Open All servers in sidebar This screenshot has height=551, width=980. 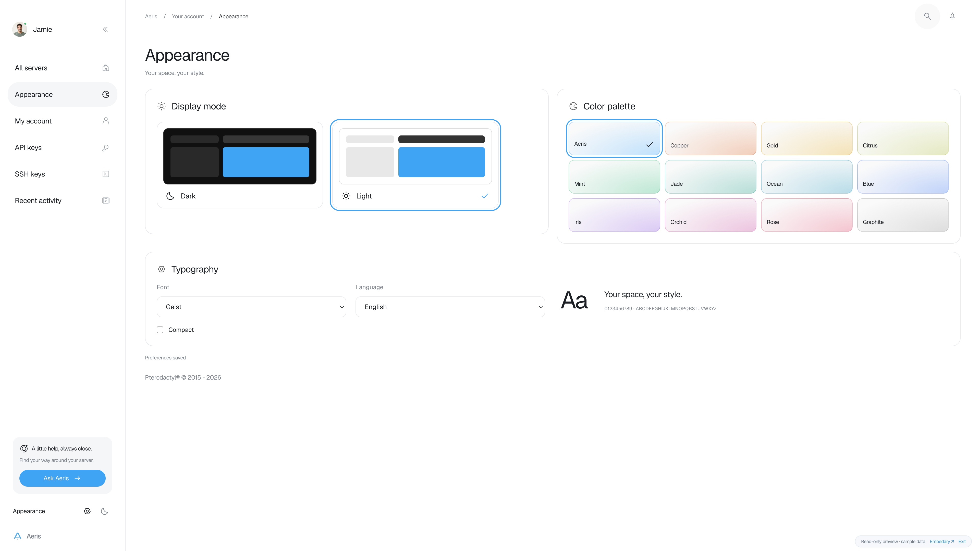click(x=62, y=68)
